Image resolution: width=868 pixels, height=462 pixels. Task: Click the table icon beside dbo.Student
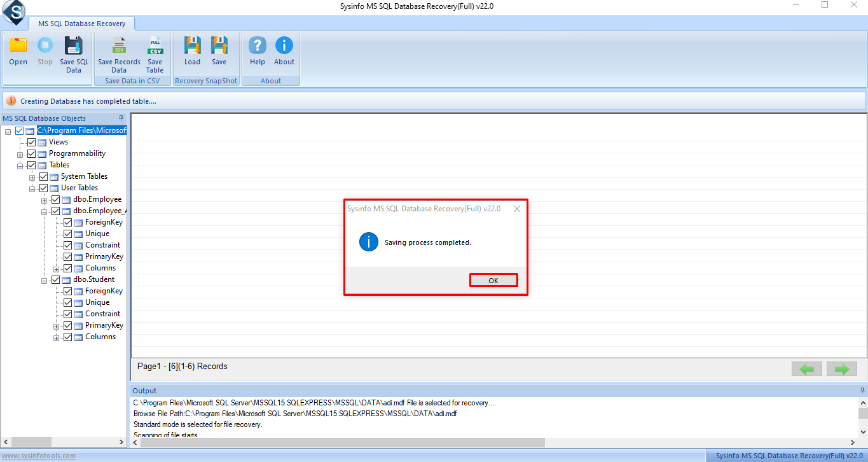[66, 280]
